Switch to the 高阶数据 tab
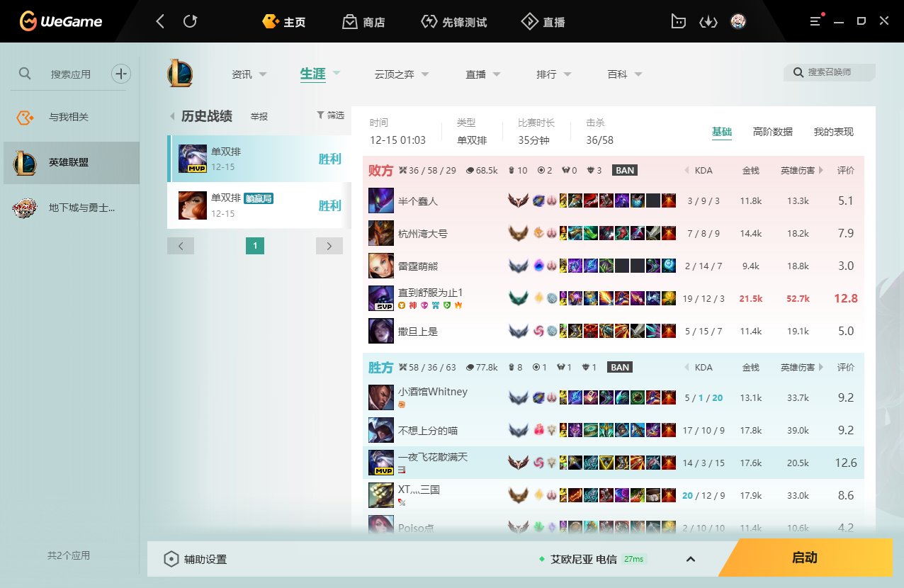 (773, 132)
